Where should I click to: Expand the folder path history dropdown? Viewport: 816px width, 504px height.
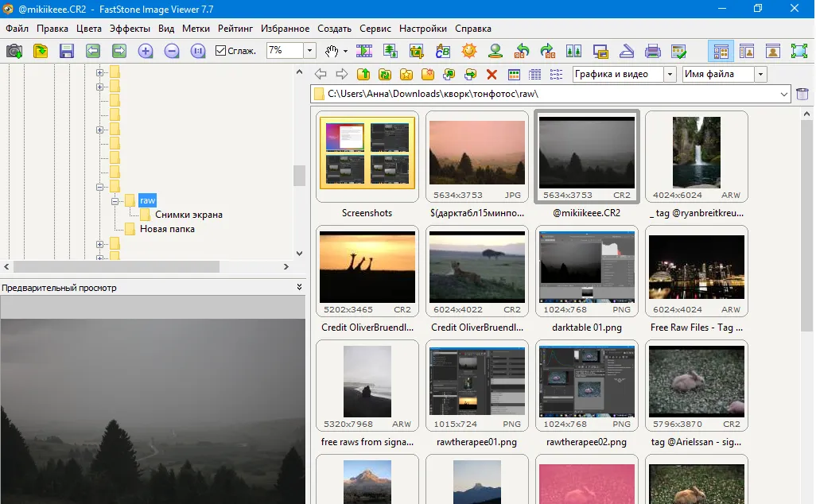click(783, 94)
